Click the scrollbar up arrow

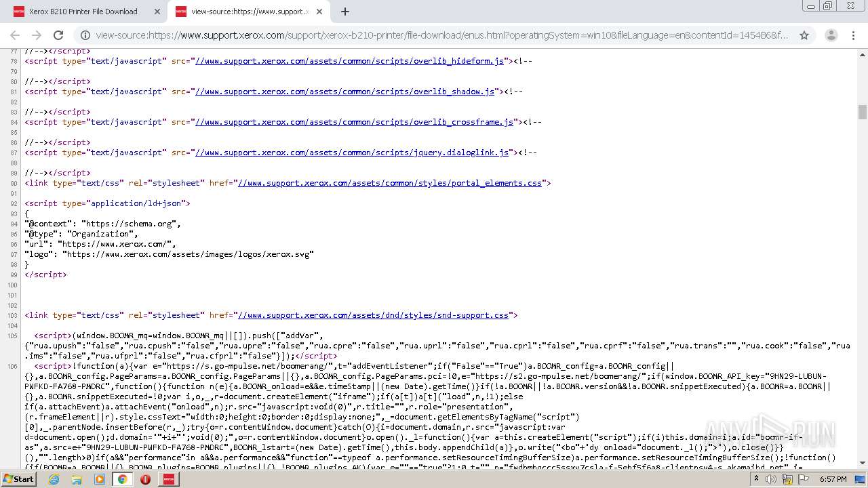[x=862, y=54]
